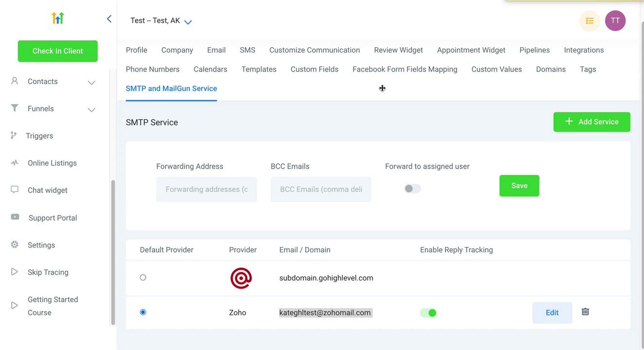Collapse sidebar with the left chevron

pyautogui.click(x=109, y=19)
